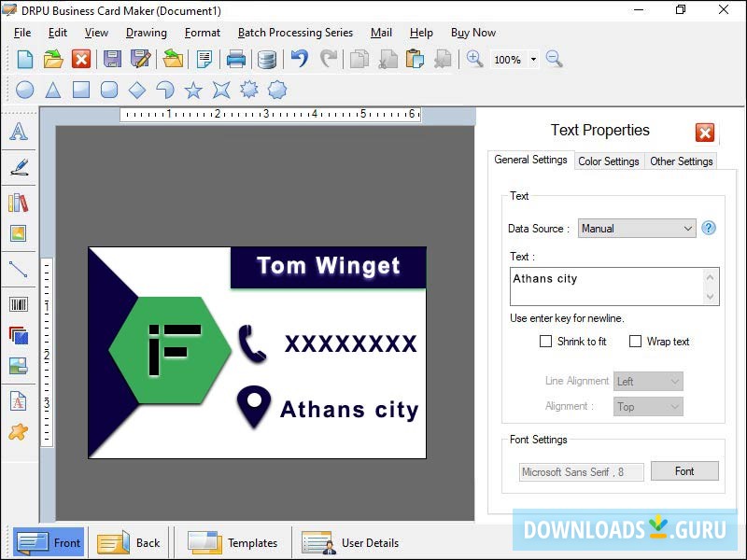Zoom in with the magnifier plus icon

pyautogui.click(x=474, y=60)
